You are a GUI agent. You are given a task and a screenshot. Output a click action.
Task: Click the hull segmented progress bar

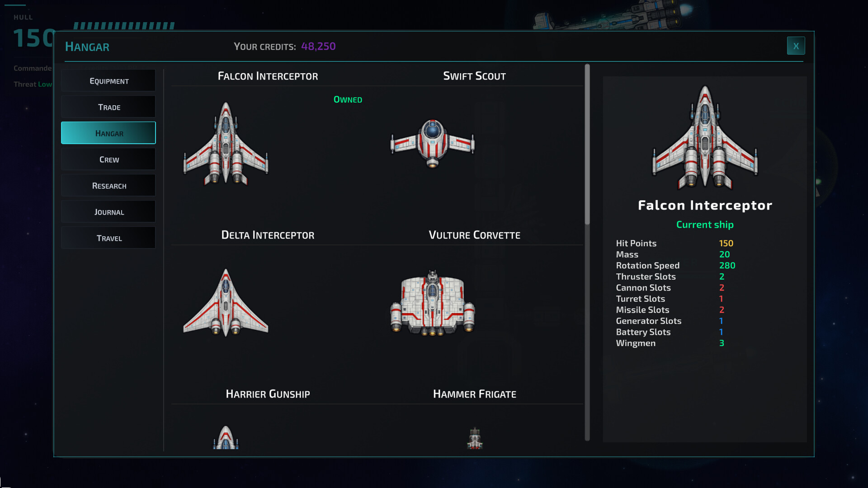pos(124,26)
